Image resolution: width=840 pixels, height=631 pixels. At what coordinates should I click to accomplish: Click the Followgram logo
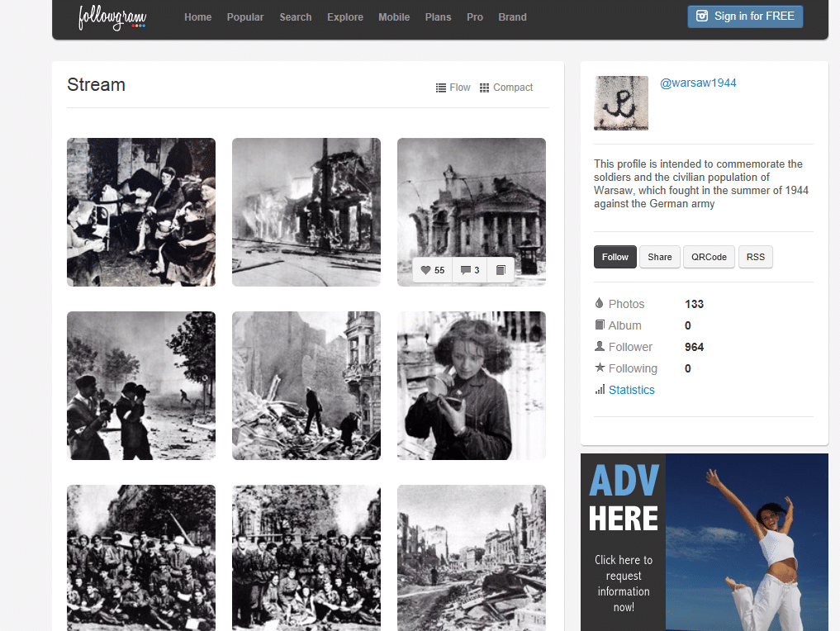click(112, 17)
